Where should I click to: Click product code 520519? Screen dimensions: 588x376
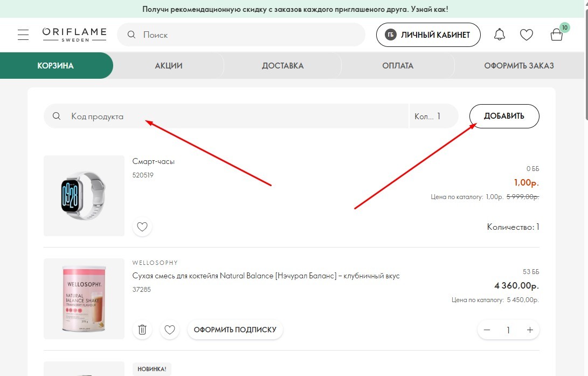[143, 175]
